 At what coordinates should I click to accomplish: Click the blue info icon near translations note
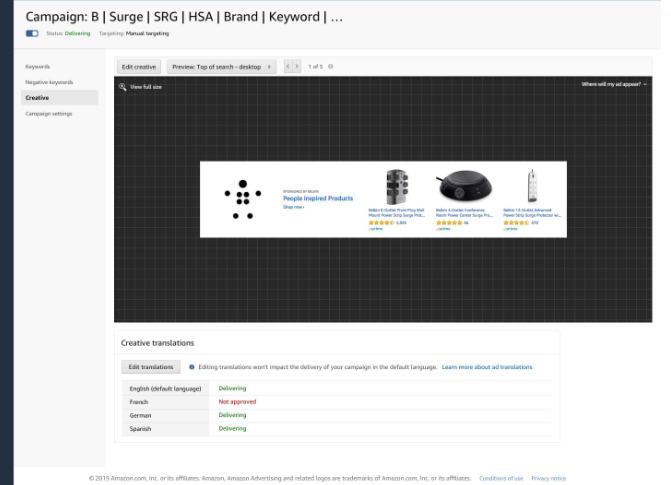(192, 367)
